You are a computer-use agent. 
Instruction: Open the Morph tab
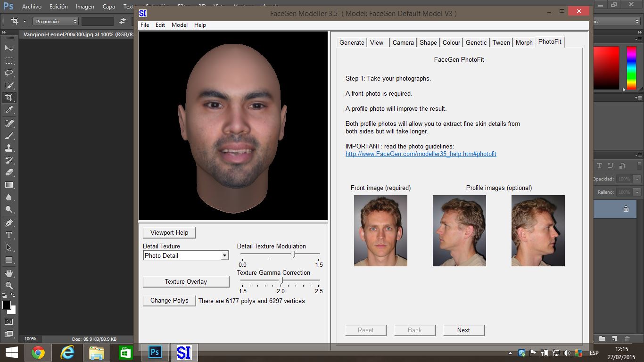point(524,42)
